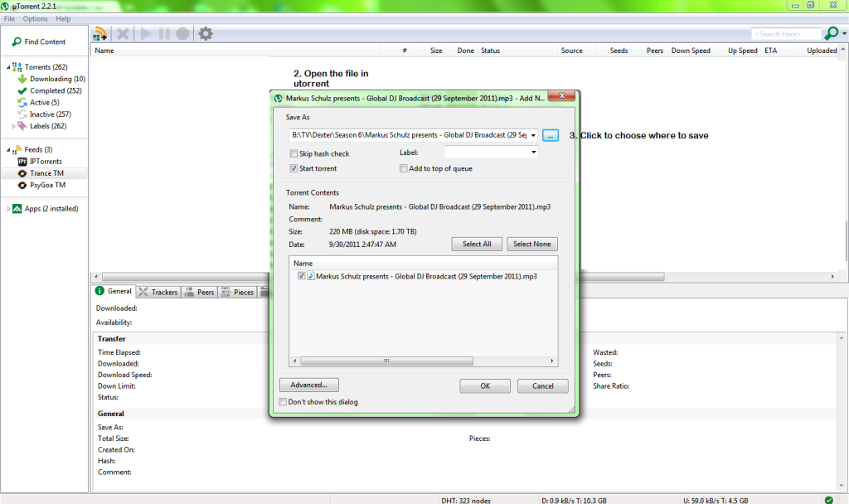Show the Active (5) torrents
The width and height of the screenshot is (849, 504).
pos(45,102)
